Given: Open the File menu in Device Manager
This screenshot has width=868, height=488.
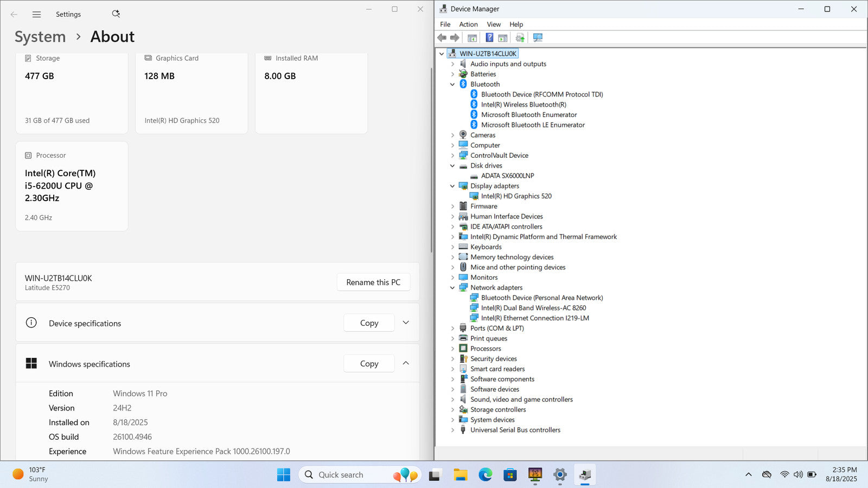Looking at the screenshot, I should [x=445, y=24].
